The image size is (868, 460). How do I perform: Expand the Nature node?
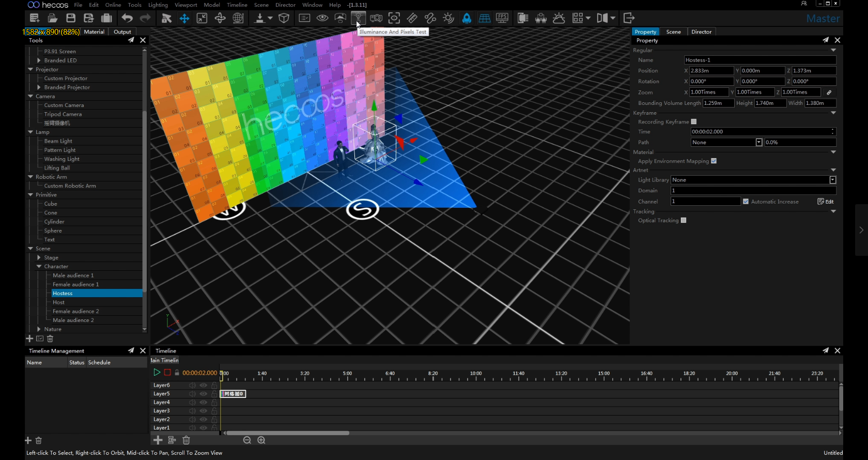click(x=39, y=329)
